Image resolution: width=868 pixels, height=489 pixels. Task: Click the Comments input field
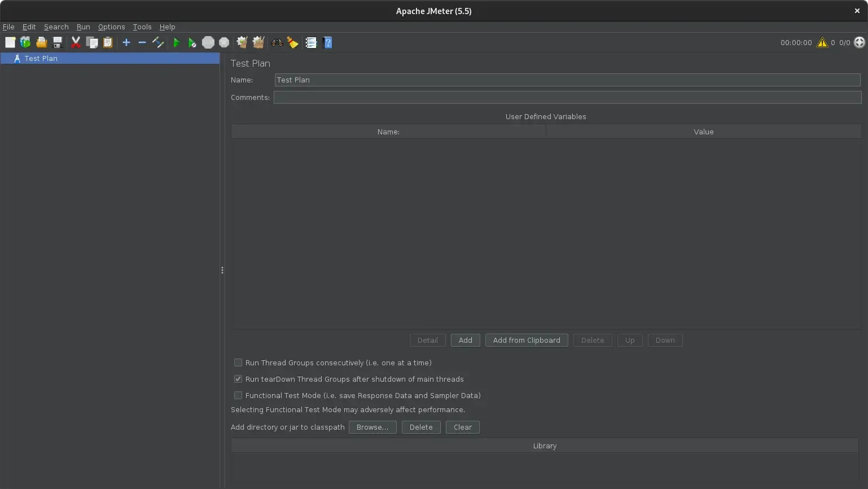tap(567, 97)
